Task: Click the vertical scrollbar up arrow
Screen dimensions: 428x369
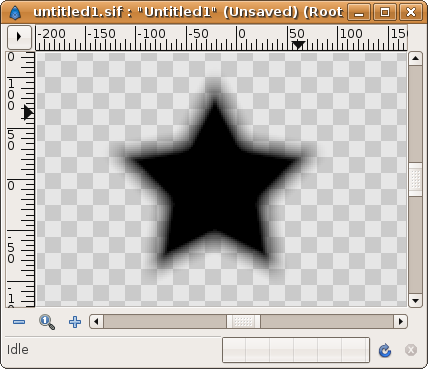Action: pos(415,59)
